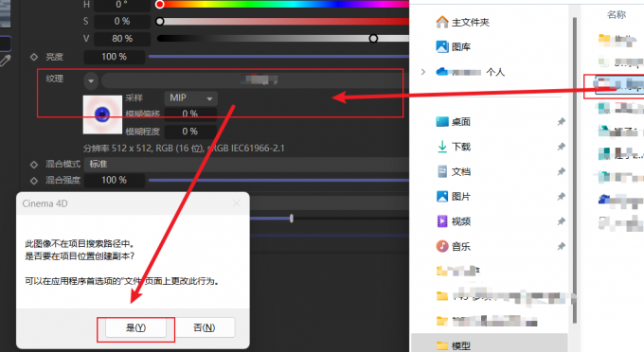Select the eyedropper color picker tool
Viewport: 644px width, 352px height.
pyautogui.click(x=5, y=61)
